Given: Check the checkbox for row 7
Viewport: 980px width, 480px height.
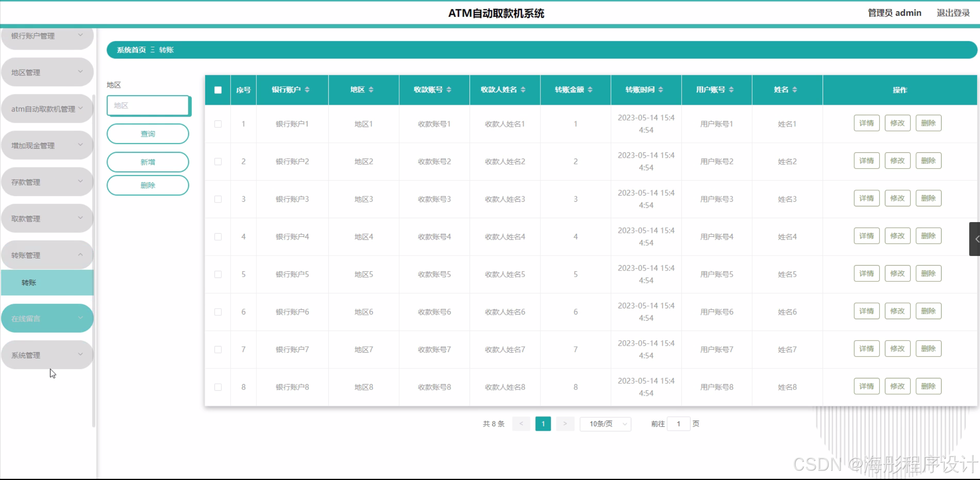Looking at the screenshot, I should pyautogui.click(x=218, y=350).
